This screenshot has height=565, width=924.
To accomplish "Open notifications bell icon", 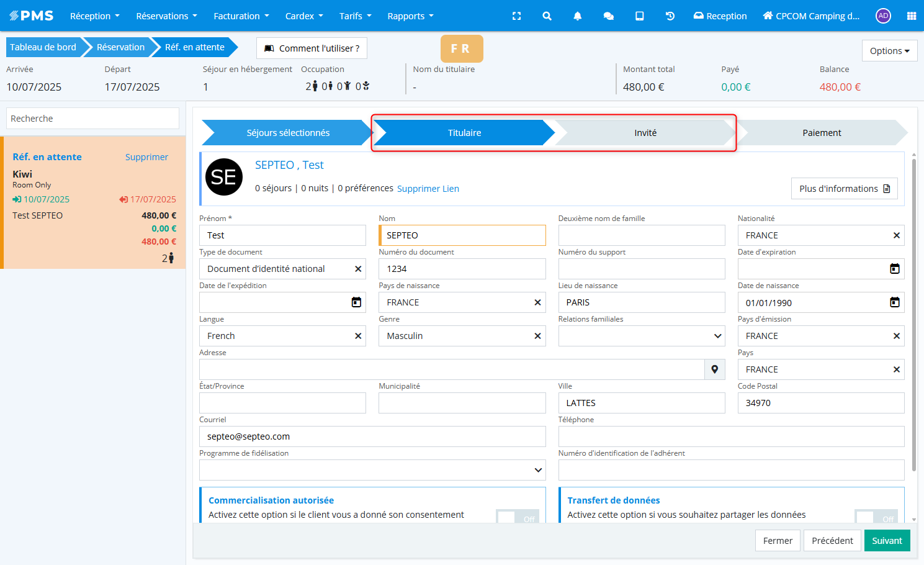I will 577,16.
